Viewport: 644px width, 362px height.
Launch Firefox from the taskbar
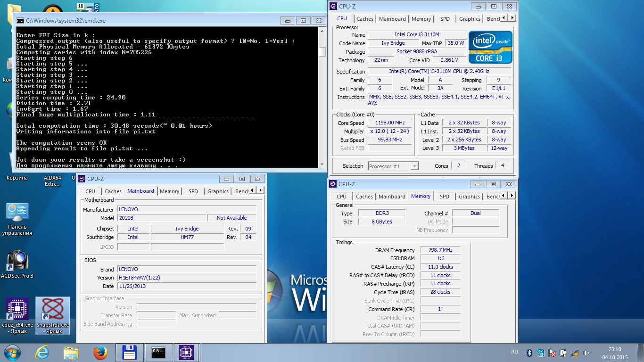[100, 353]
